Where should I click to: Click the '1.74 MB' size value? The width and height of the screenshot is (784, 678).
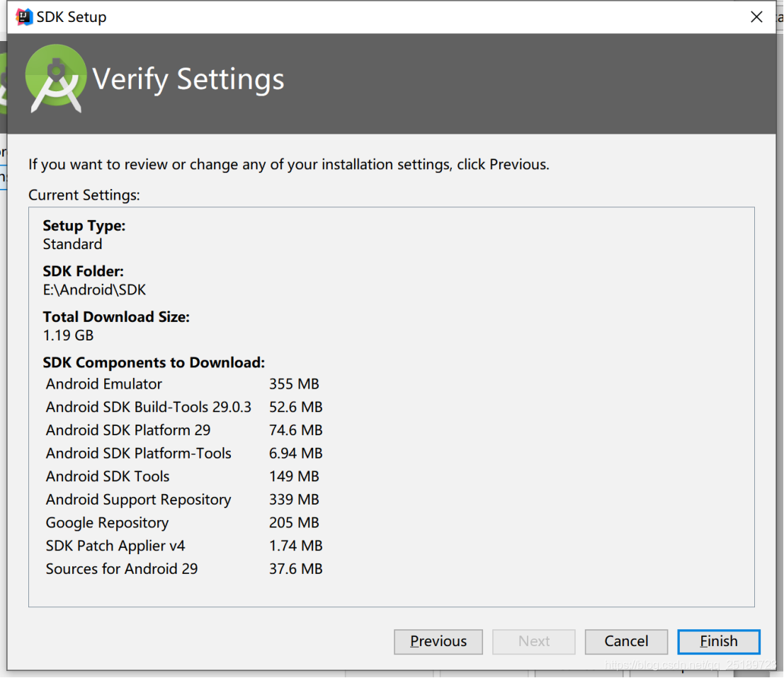click(296, 546)
